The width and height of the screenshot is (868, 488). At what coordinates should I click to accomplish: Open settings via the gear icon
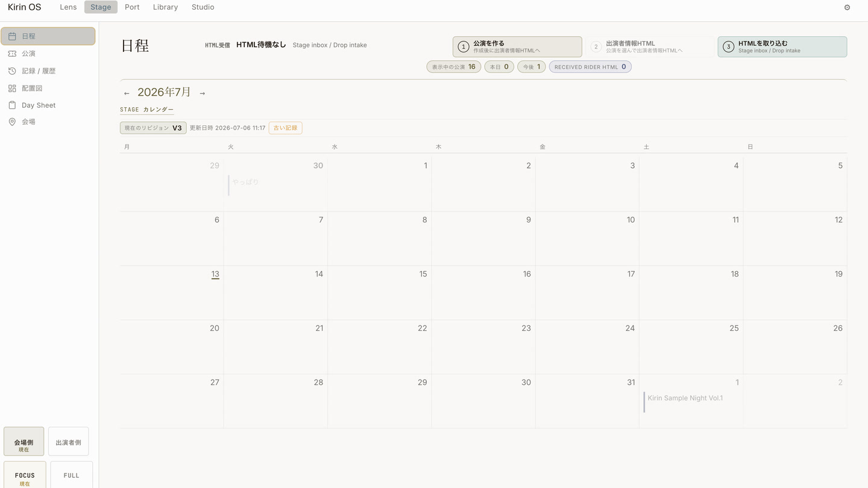point(847,8)
